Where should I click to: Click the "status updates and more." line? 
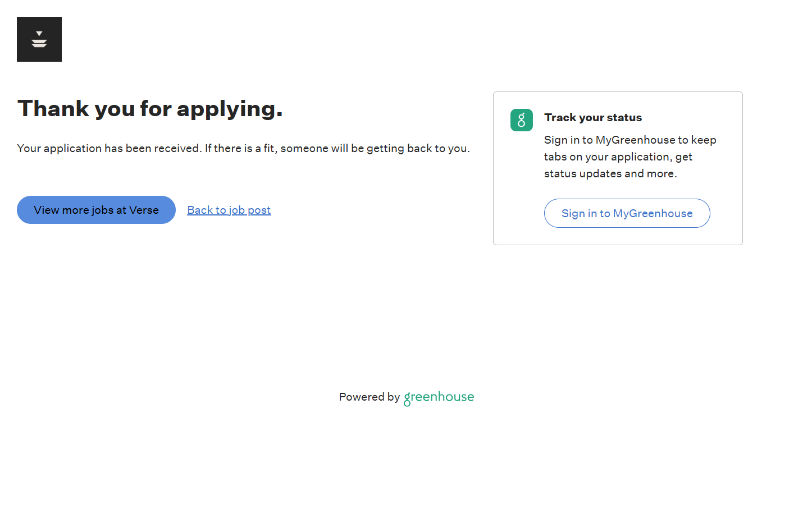click(610, 173)
